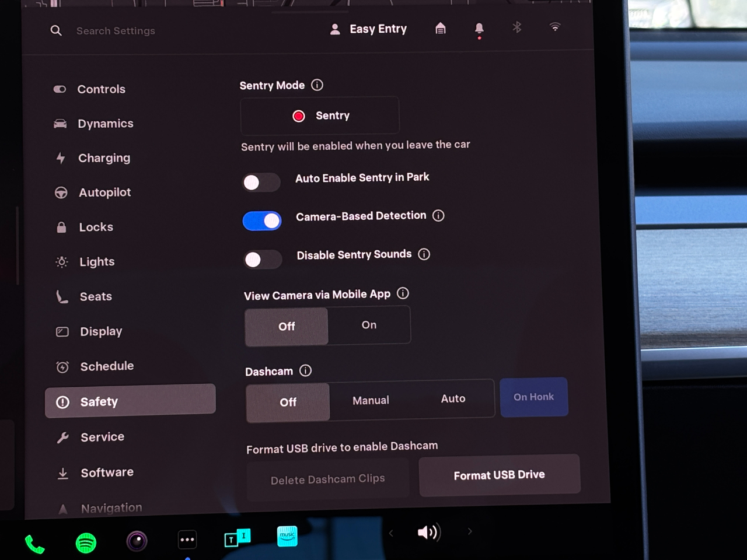Image resolution: width=747 pixels, height=560 pixels.
Task: Open Bluetooth settings from the top bar
Action: 517,27
